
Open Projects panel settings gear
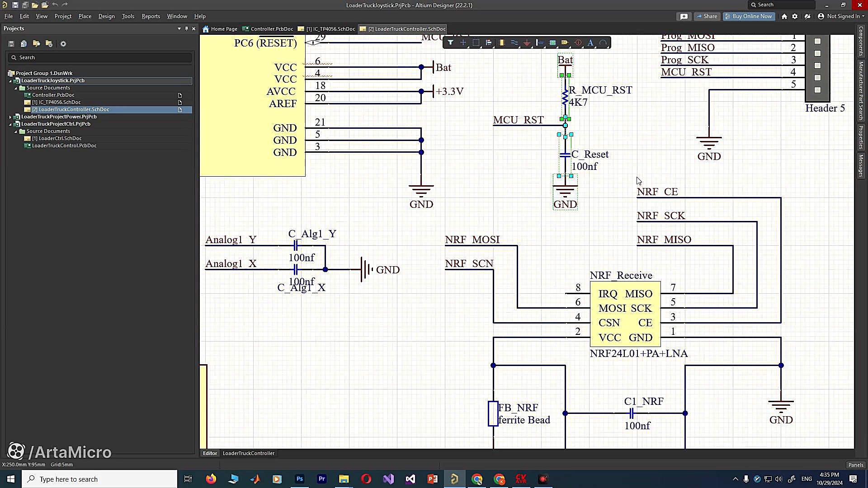tap(63, 44)
